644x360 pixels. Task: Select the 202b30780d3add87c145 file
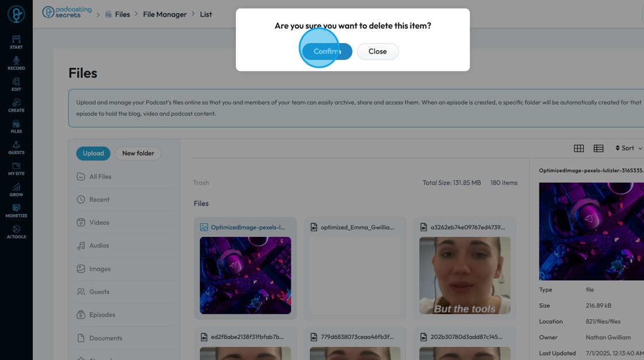[x=466, y=337]
